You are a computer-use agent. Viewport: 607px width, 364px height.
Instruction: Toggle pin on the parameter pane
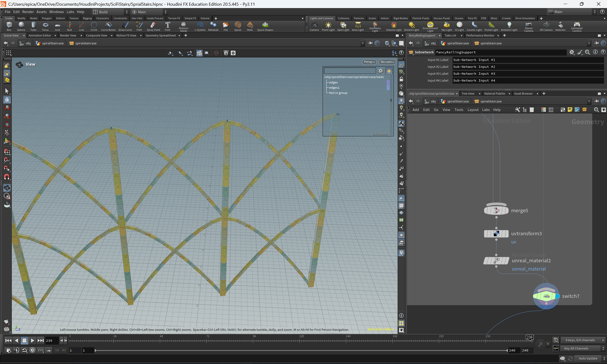pyautogui.click(x=597, y=43)
